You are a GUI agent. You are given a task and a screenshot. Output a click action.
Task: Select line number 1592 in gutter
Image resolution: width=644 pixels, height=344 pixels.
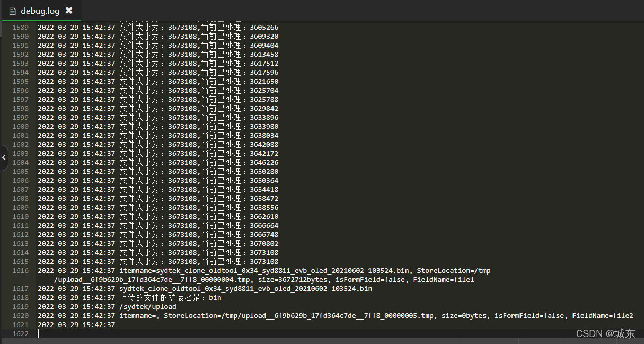pos(20,55)
